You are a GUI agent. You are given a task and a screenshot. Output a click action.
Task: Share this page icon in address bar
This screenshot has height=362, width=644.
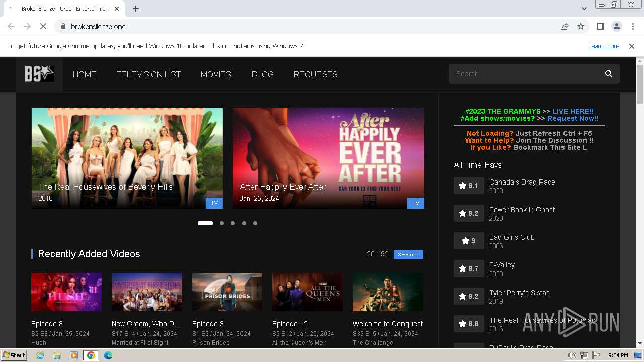coord(565,26)
